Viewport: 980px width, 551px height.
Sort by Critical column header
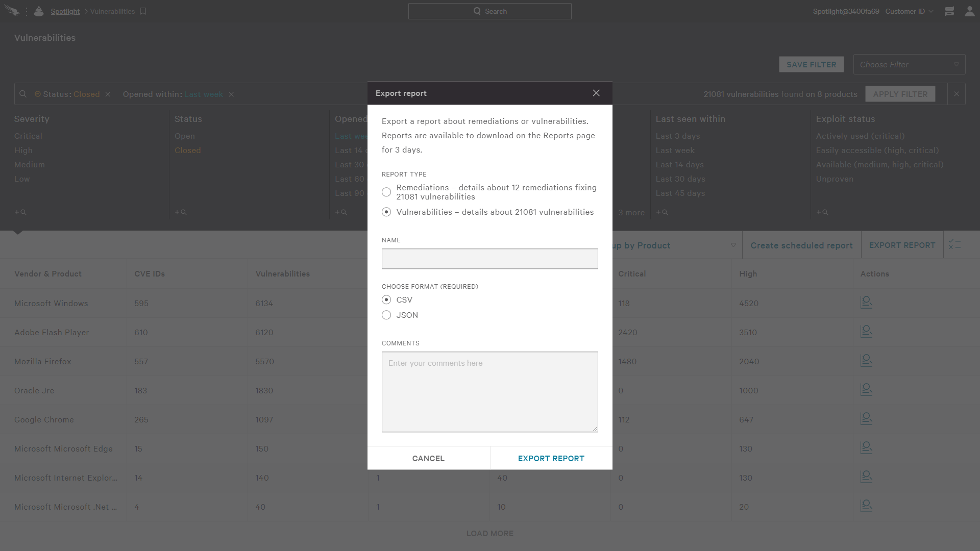tap(632, 274)
